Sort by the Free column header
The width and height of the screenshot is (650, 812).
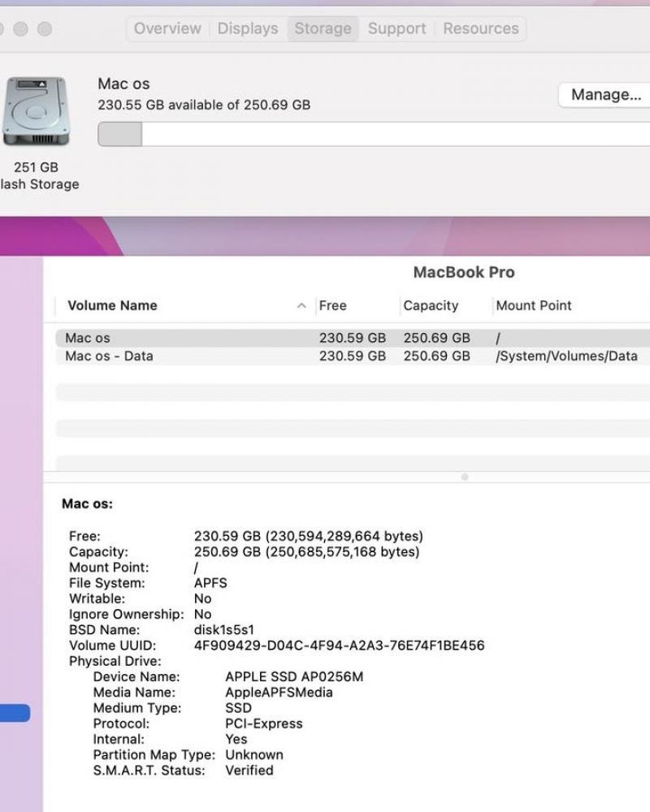coord(333,305)
